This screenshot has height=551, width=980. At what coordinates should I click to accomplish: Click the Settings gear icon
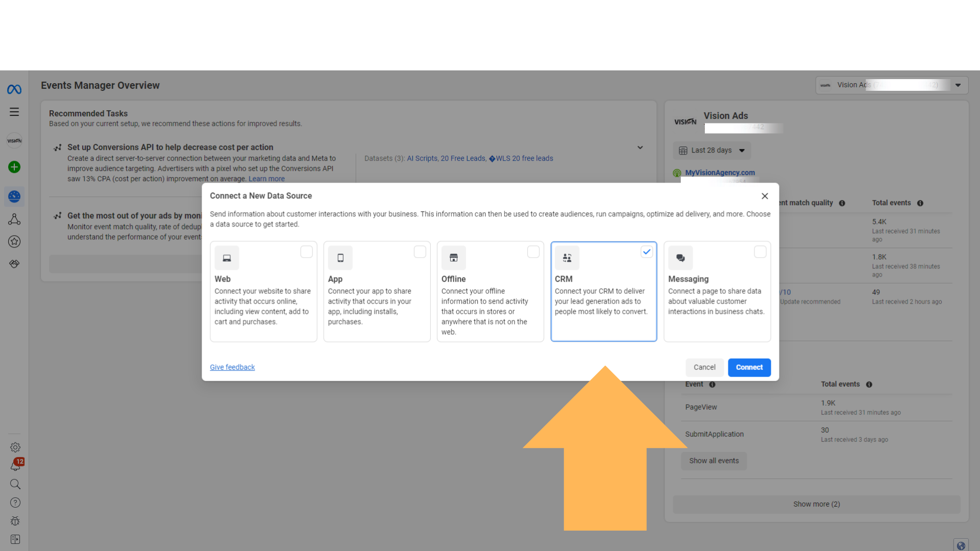(15, 447)
